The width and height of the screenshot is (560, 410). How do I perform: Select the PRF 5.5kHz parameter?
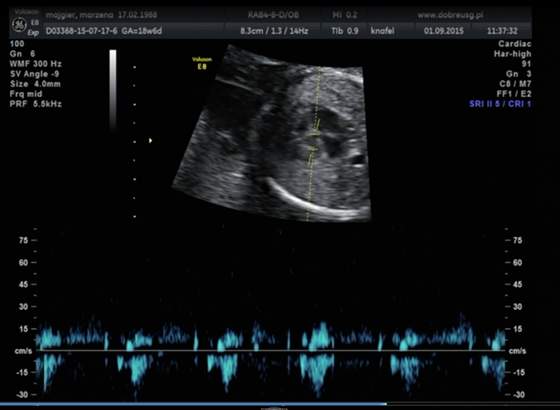[x=36, y=104]
